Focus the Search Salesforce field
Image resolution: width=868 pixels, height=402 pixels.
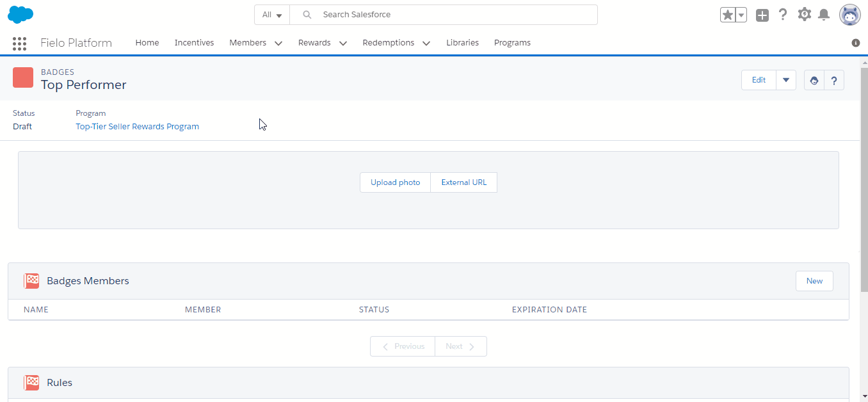point(444,15)
